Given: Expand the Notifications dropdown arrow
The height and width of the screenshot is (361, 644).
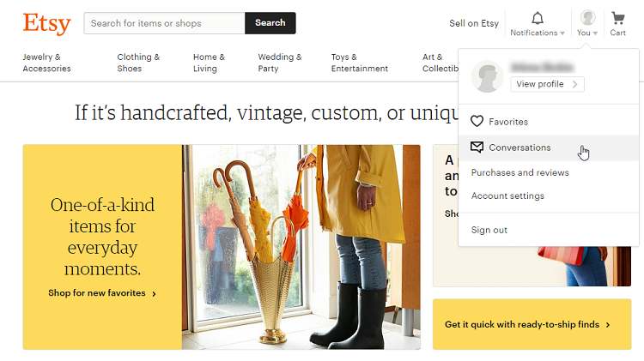Looking at the screenshot, I should pos(562,33).
